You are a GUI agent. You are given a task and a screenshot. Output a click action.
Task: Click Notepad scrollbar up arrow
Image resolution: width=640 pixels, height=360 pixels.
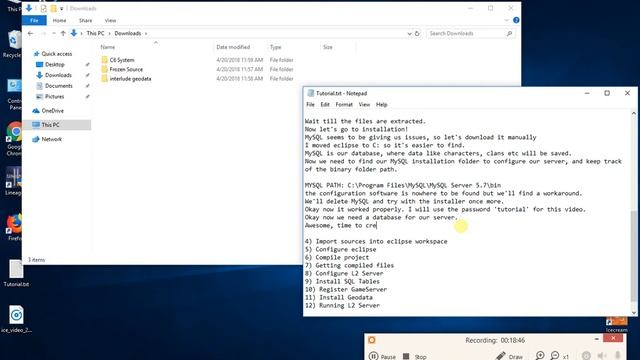633,113
